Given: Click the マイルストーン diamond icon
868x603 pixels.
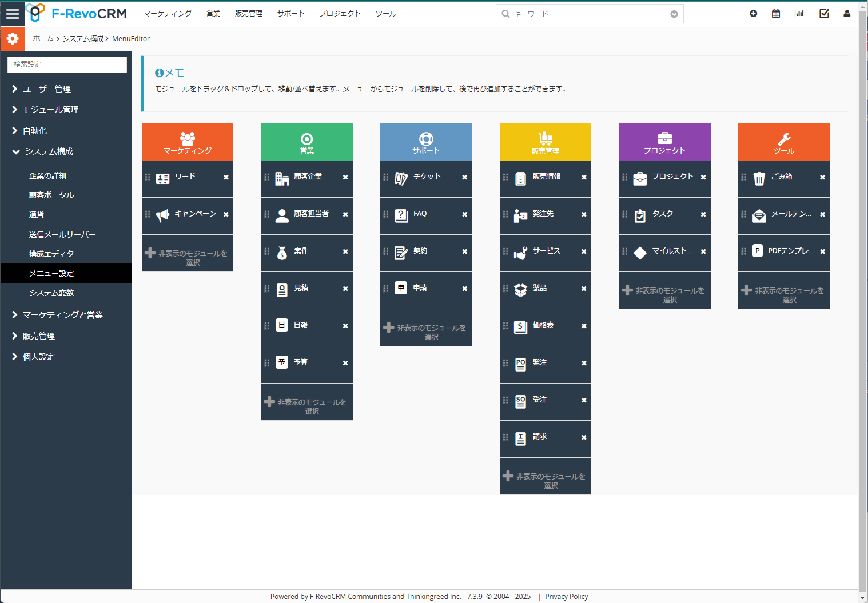Looking at the screenshot, I should pos(640,252).
